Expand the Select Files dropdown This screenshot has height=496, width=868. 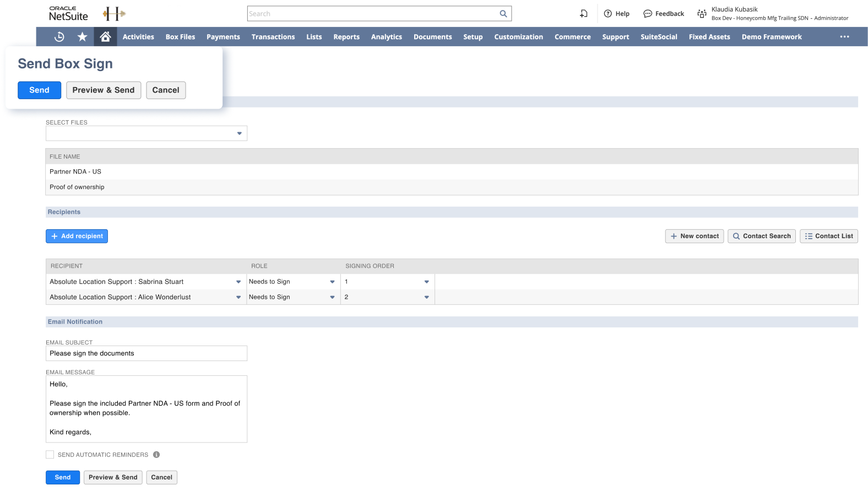(x=239, y=133)
